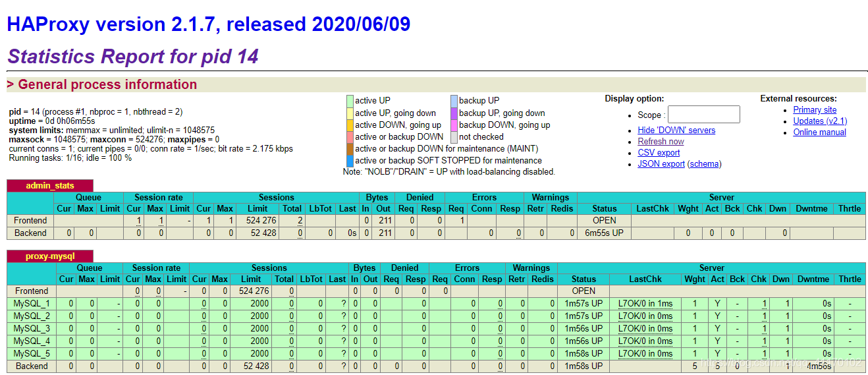Click admin_stats 'Thrtle' column header
Screen dimensions: 868x375
[x=850, y=208]
